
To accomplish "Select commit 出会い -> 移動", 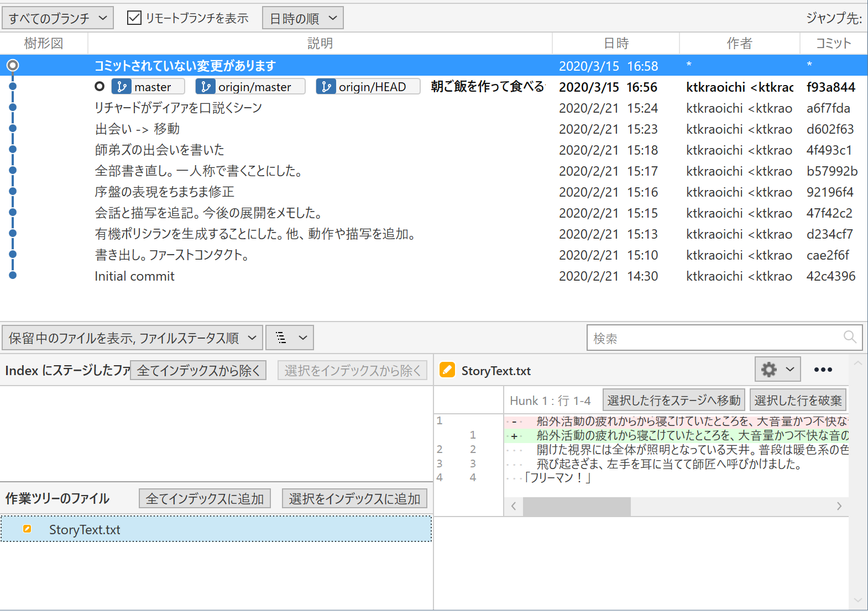I will point(434,129).
